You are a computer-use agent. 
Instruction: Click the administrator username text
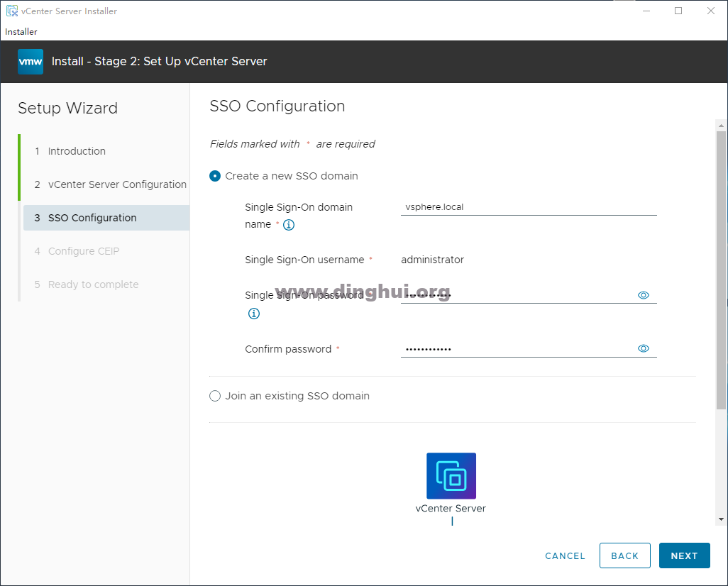point(433,260)
